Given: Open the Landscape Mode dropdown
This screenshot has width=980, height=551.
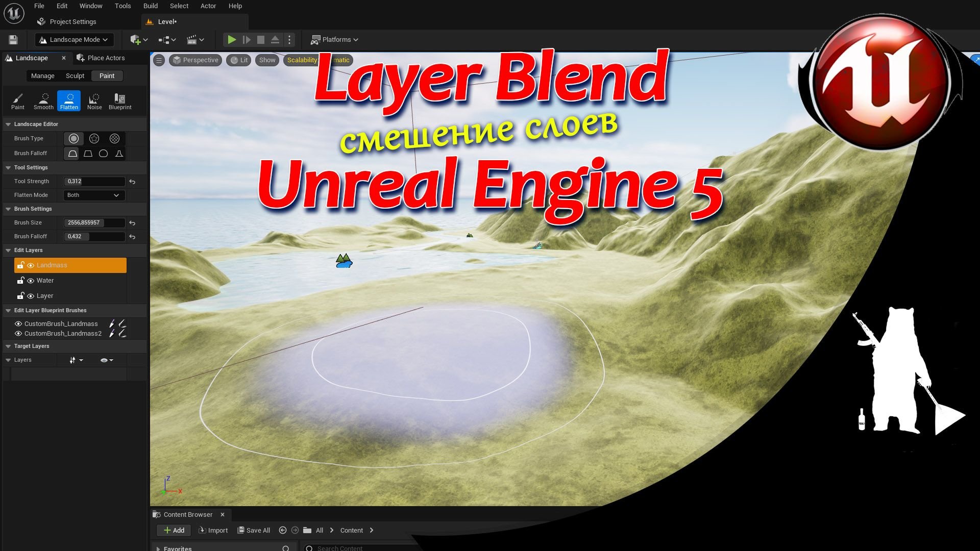Looking at the screenshot, I should tap(75, 40).
